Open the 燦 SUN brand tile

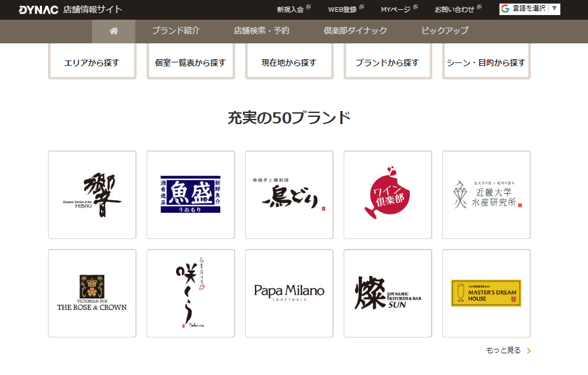388,294
